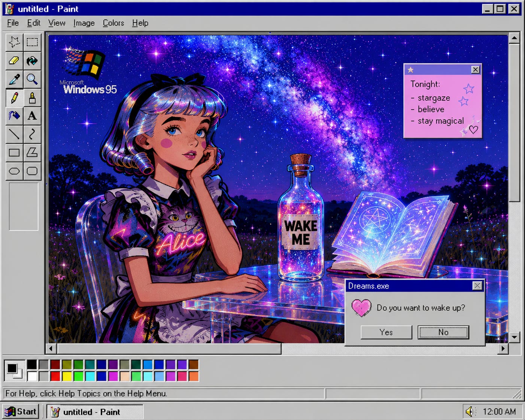Click the 'stargaze' line on the sticky note
Viewport: 525px width, 420px height.
click(434, 98)
